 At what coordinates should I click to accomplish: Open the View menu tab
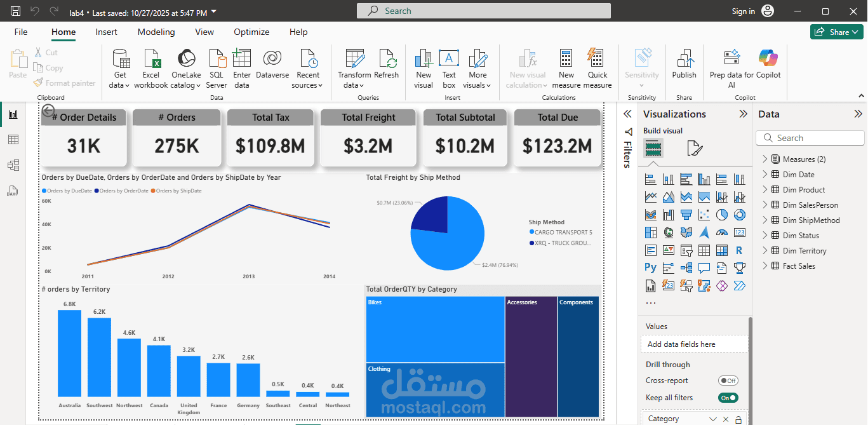coord(204,32)
